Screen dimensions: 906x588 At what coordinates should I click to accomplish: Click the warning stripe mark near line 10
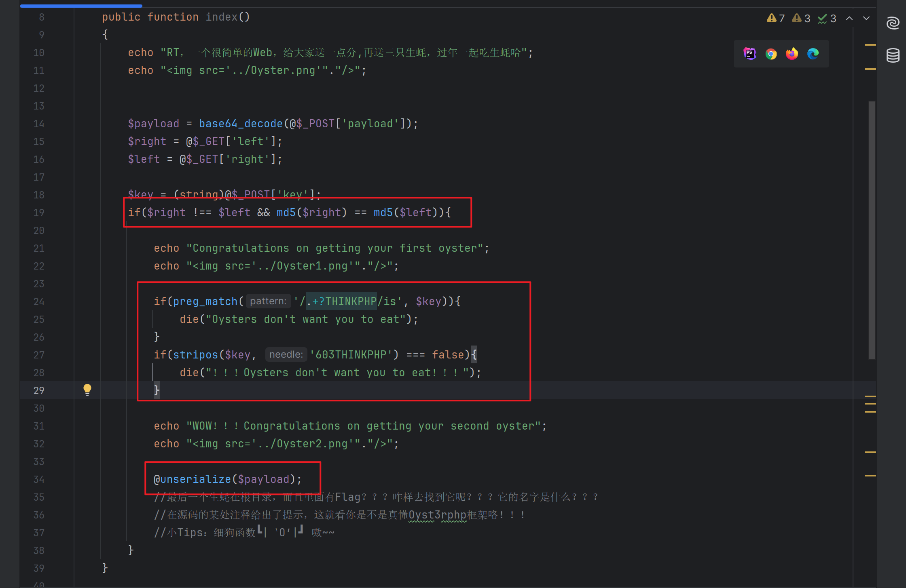click(870, 45)
